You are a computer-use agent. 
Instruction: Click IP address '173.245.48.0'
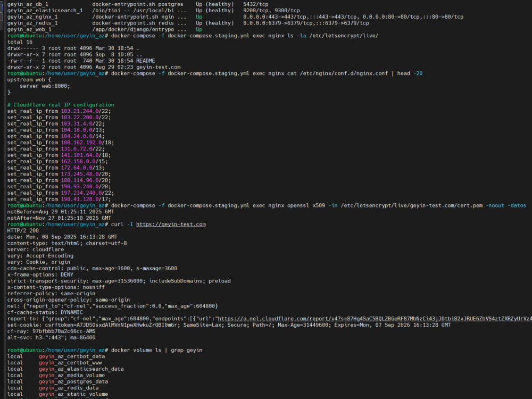pos(80,174)
